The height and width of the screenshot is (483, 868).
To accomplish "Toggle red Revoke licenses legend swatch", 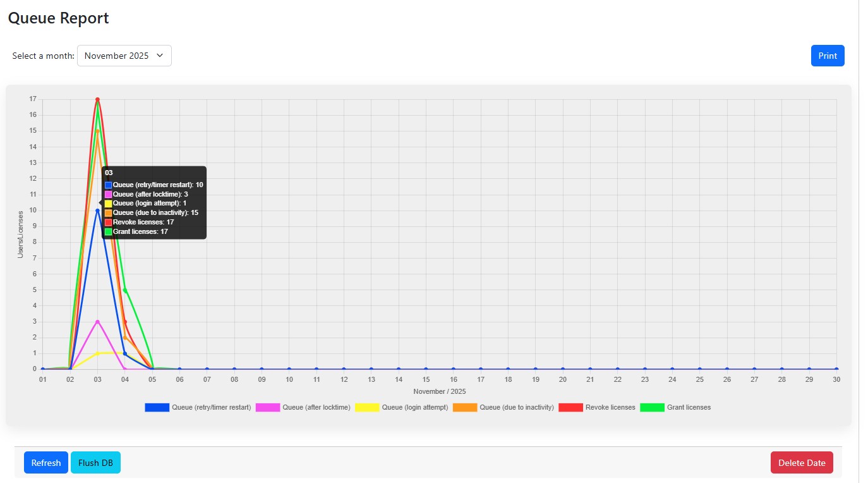I will [x=570, y=408].
